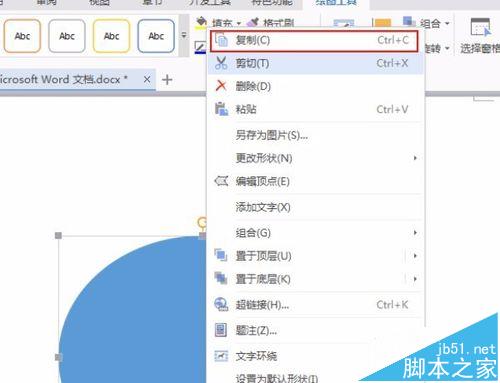This screenshot has width=500, height=383.
Task: Click the Text Wrapping menu item
Action: click(x=256, y=356)
